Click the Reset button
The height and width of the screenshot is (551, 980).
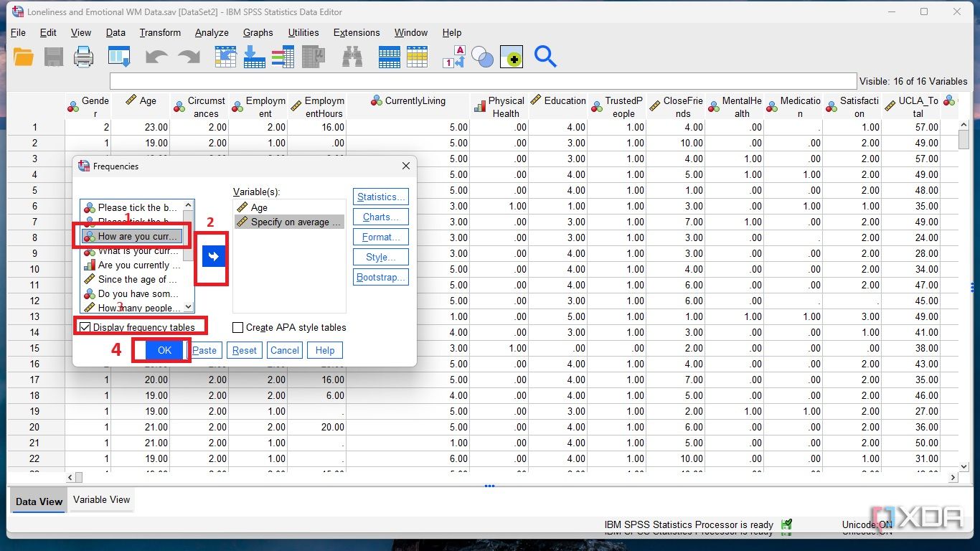tap(245, 350)
